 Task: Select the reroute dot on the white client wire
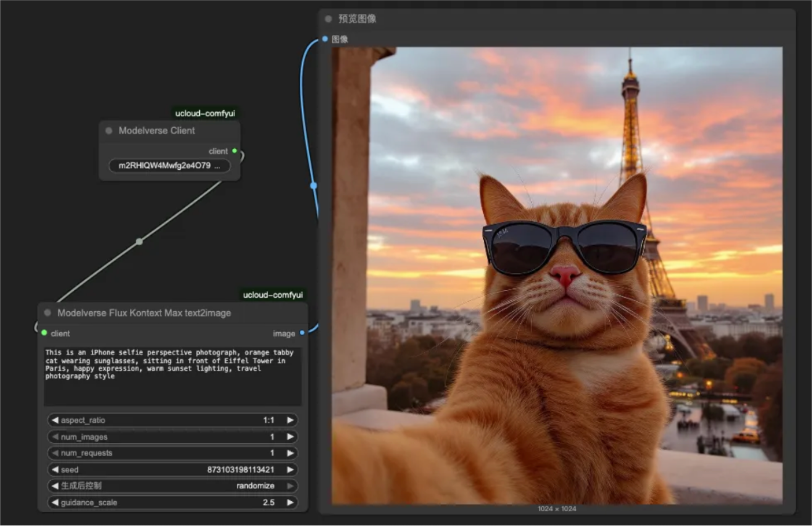139,241
